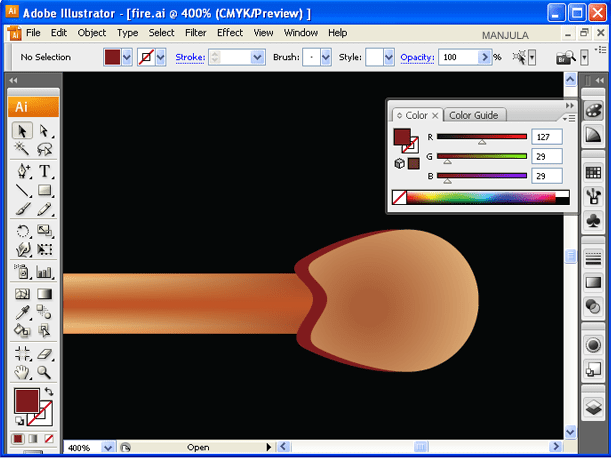Select the Column Graph tool

coord(44,272)
